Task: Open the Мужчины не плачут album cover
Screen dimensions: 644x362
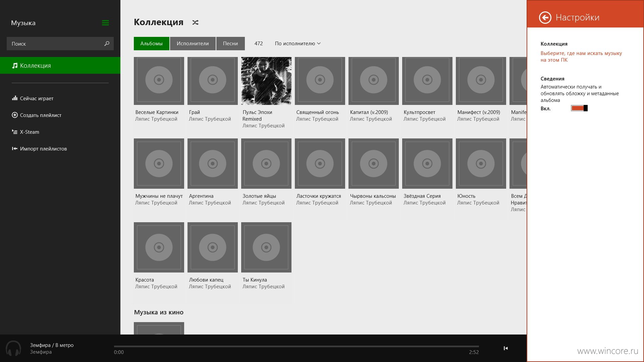Action: [x=159, y=164]
